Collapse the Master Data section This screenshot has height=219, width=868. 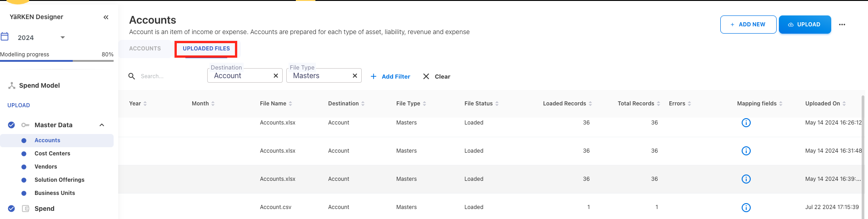click(102, 125)
